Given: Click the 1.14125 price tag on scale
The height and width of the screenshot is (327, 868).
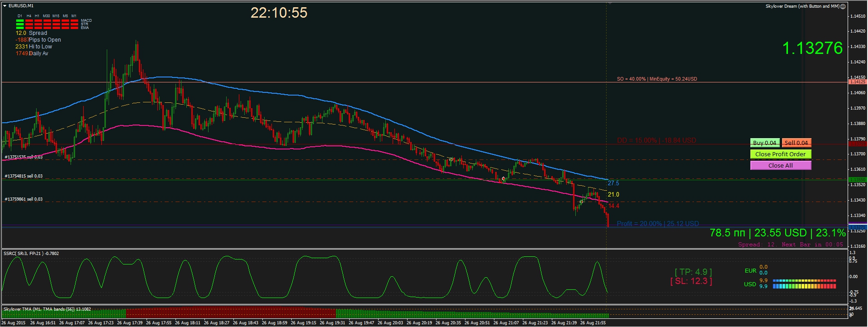Looking at the screenshot, I should point(858,82).
